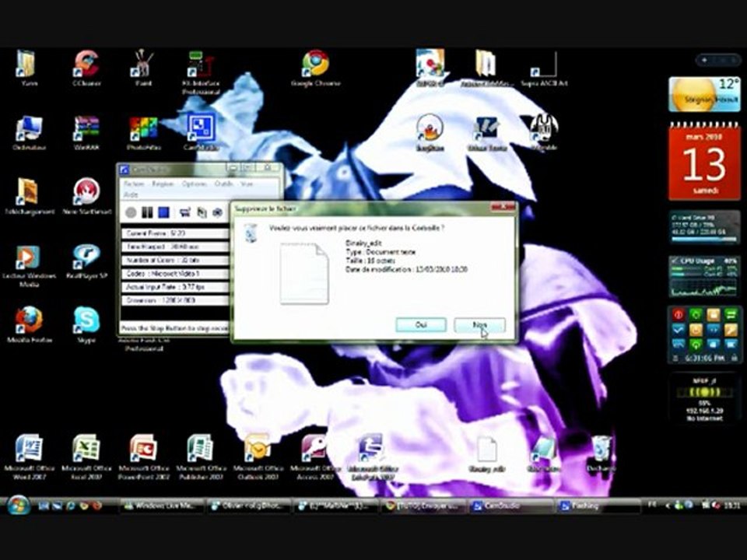Open Fichier menu in CamStudio window
The height and width of the screenshot is (560, 747).
(x=134, y=184)
